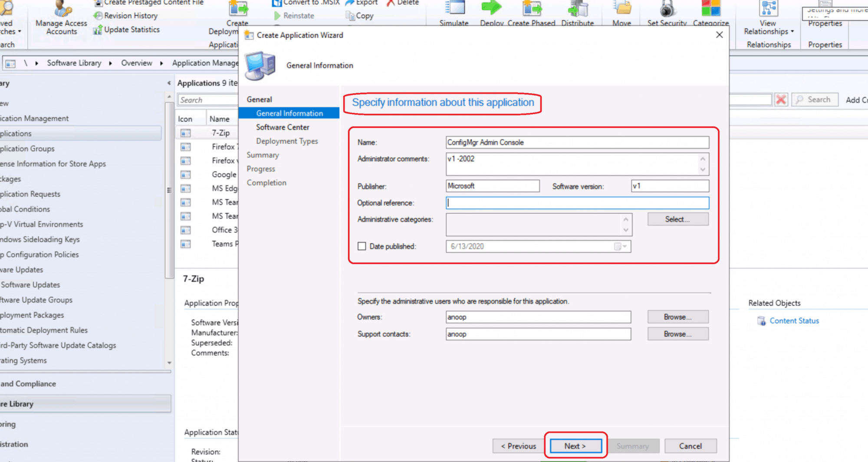Click Browse next to Owners
Screen dimensions: 868x462
pyautogui.click(x=677, y=317)
